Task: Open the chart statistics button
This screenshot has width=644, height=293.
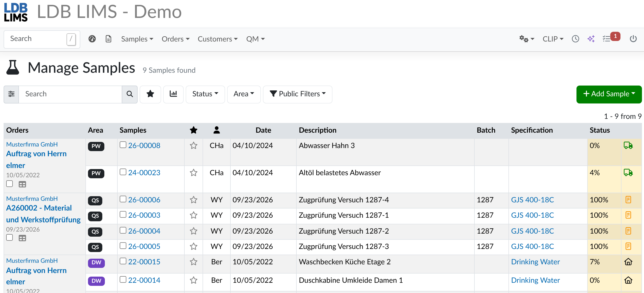Action: point(173,94)
